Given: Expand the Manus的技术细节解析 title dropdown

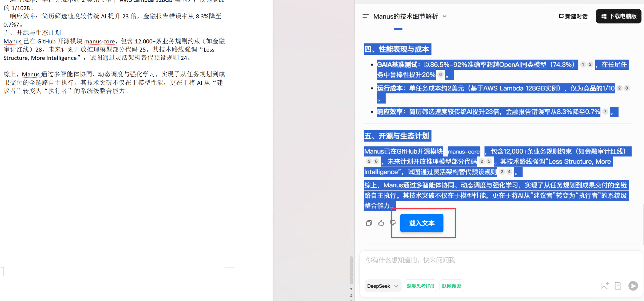Looking at the screenshot, I should (445, 17).
